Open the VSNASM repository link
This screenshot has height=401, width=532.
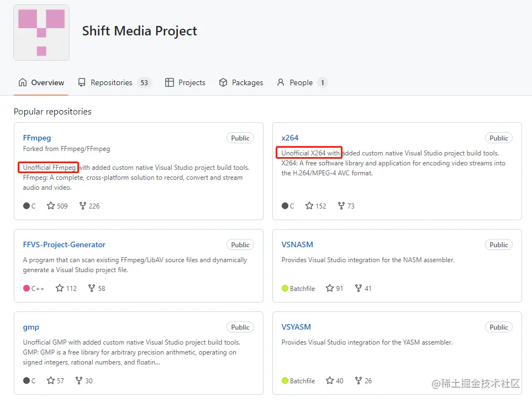297,244
